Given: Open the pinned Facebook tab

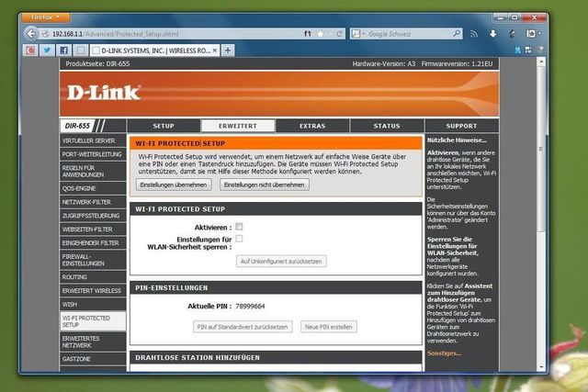Looking at the screenshot, I should 64,50.
